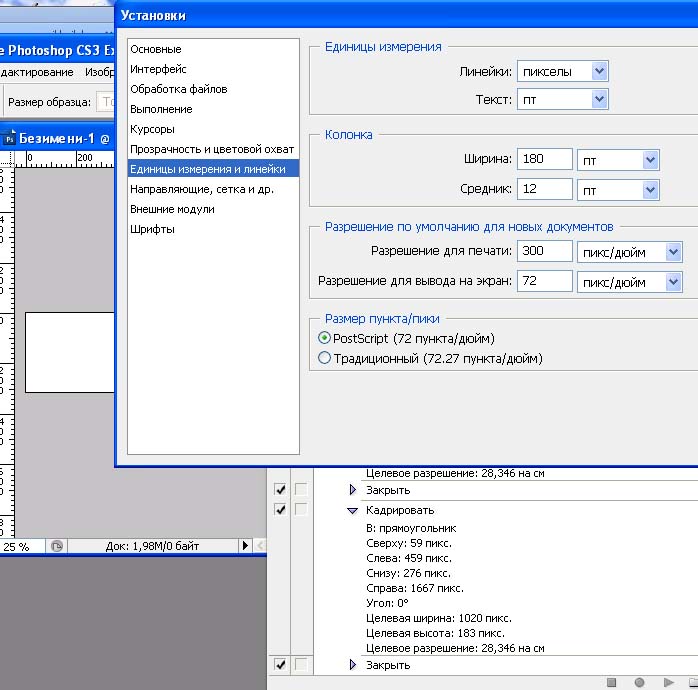Open the Текст units dropdown

[599, 99]
